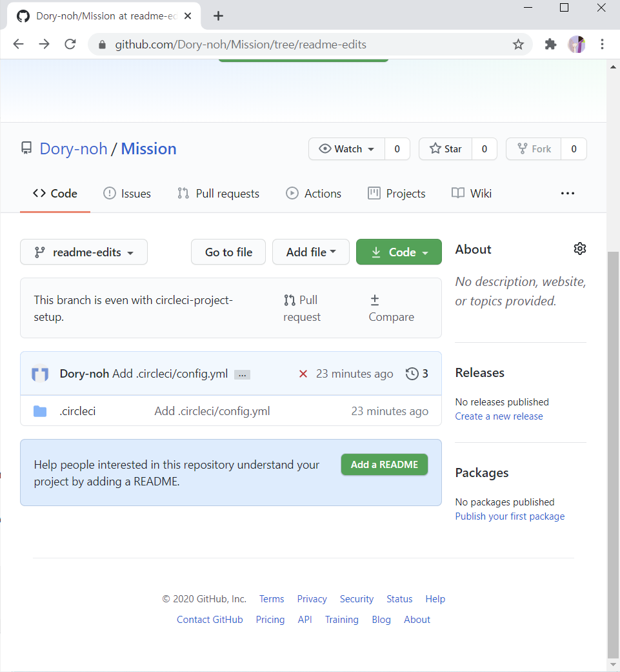
Task: Open the Projects tab
Action: [397, 194]
